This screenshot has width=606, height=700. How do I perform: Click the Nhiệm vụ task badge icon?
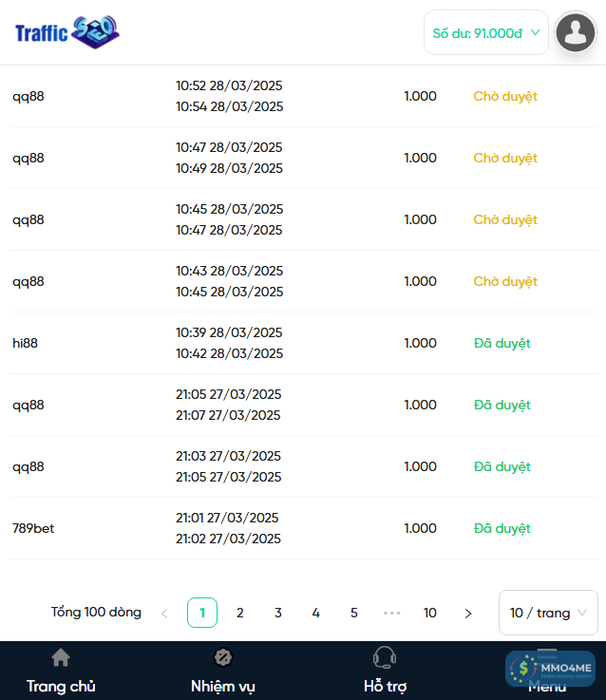[x=223, y=657]
